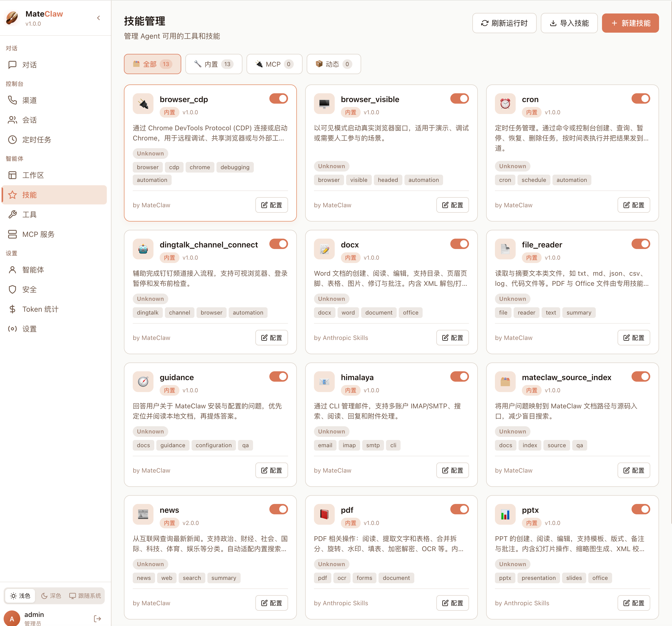Open the 渠道 channels icon
This screenshot has height=626, width=672.
pyautogui.click(x=12, y=100)
